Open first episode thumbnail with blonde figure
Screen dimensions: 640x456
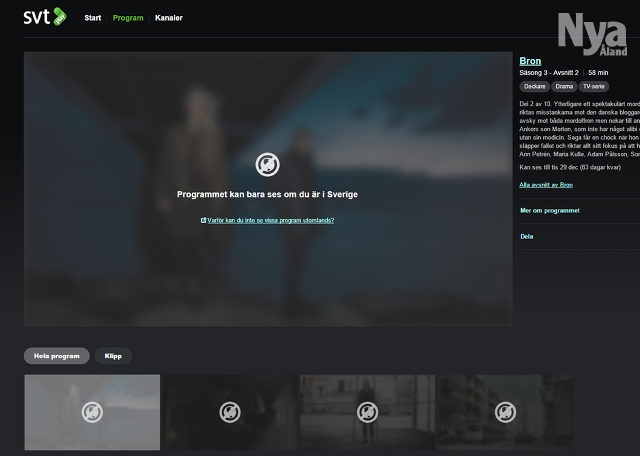pyautogui.click(x=92, y=412)
